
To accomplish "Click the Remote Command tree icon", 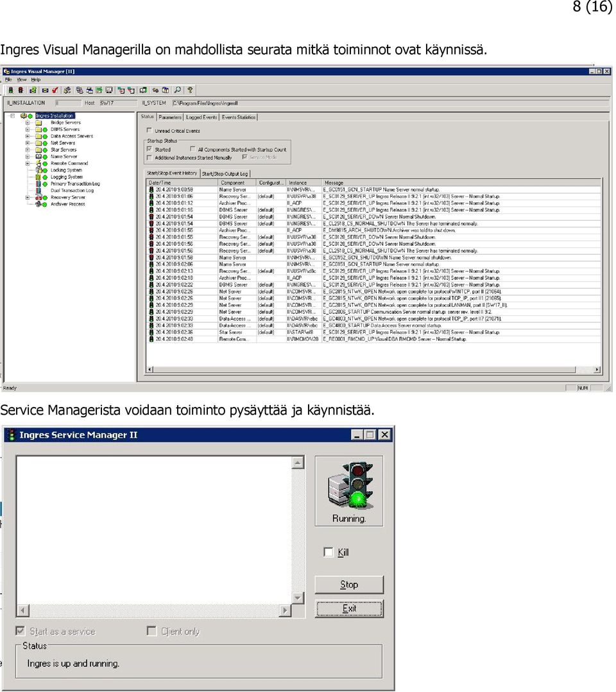I will coord(38,163).
